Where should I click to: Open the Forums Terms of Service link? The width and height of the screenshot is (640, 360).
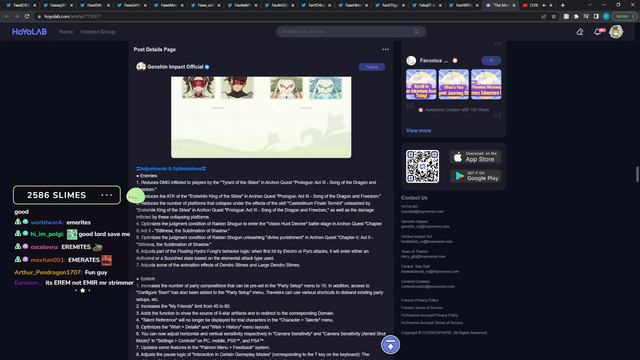click(x=422, y=308)
